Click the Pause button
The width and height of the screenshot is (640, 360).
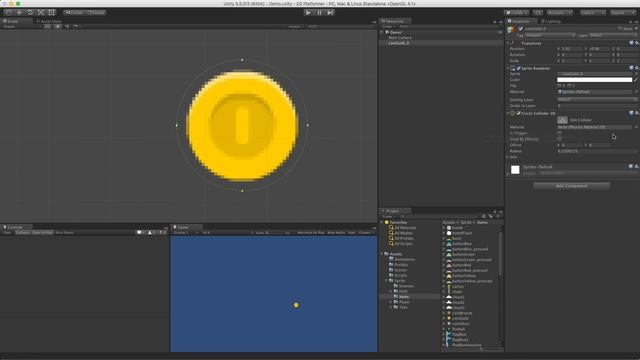(x=320, y=13)
